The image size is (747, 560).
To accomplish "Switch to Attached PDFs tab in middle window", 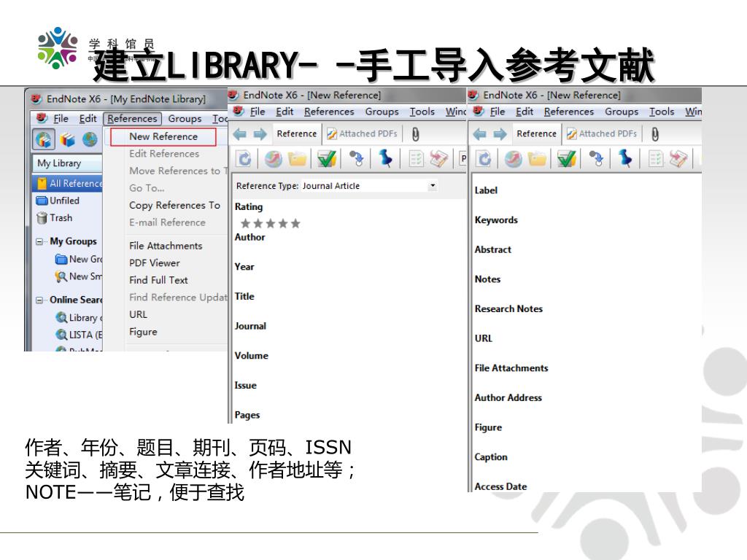I will (x=362, y=134).
